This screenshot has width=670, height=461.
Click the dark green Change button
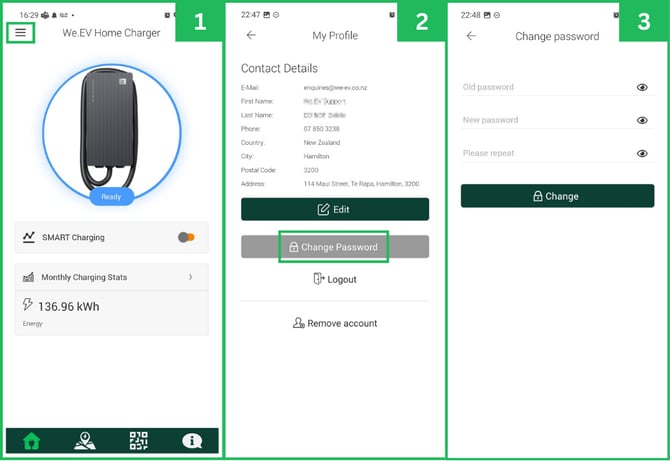558,196
